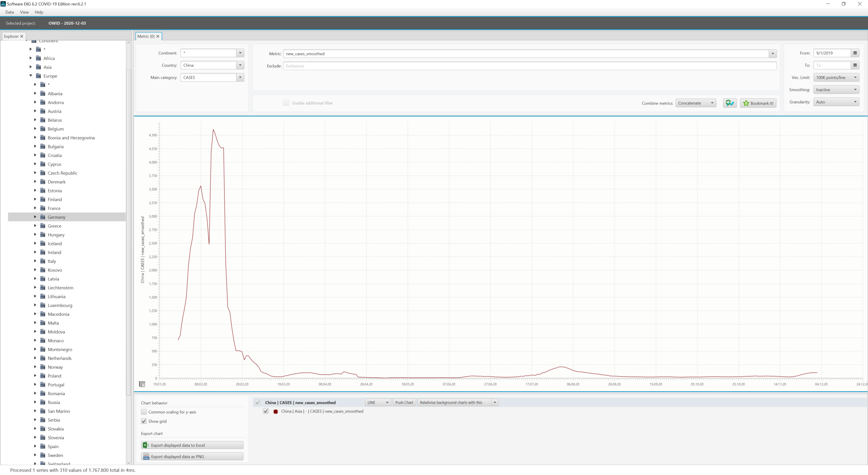Close the Metric (0) tab
Viewport: 868px width, 475px height.
pos(158,36)
